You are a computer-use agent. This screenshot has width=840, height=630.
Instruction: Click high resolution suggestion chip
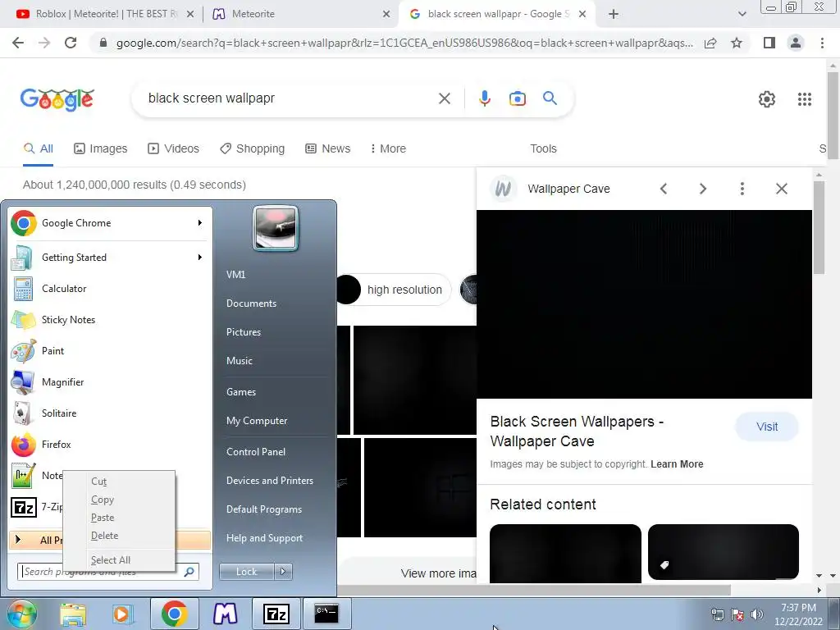point(394,290)
